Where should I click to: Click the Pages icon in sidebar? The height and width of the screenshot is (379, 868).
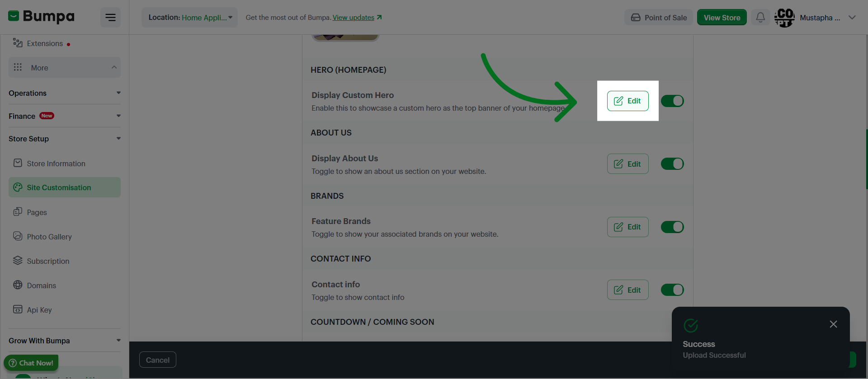point(18,212)
